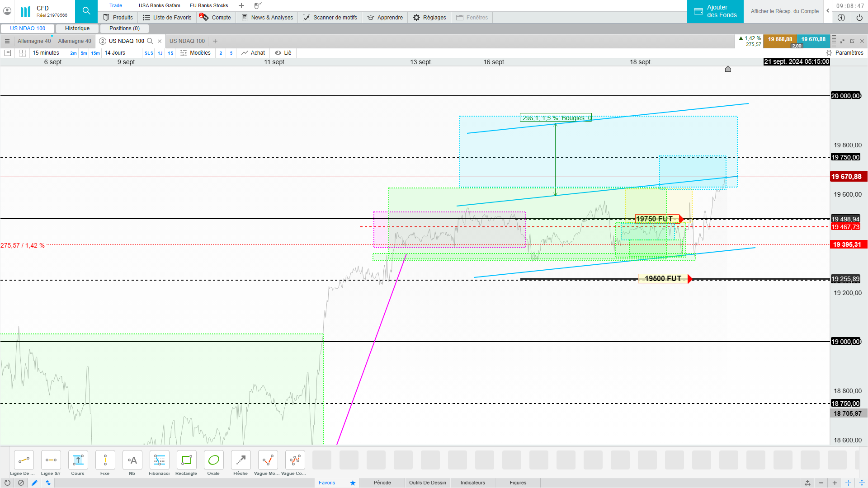
Task: Toggle the Lié linked-chart eye option
Action: [283, 53]
